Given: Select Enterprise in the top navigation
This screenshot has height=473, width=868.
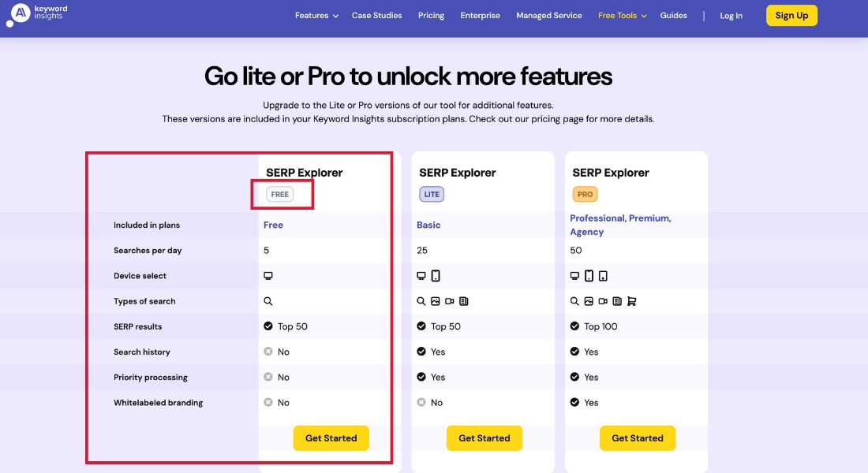Looking at the screenshot, I should [481, 16].
